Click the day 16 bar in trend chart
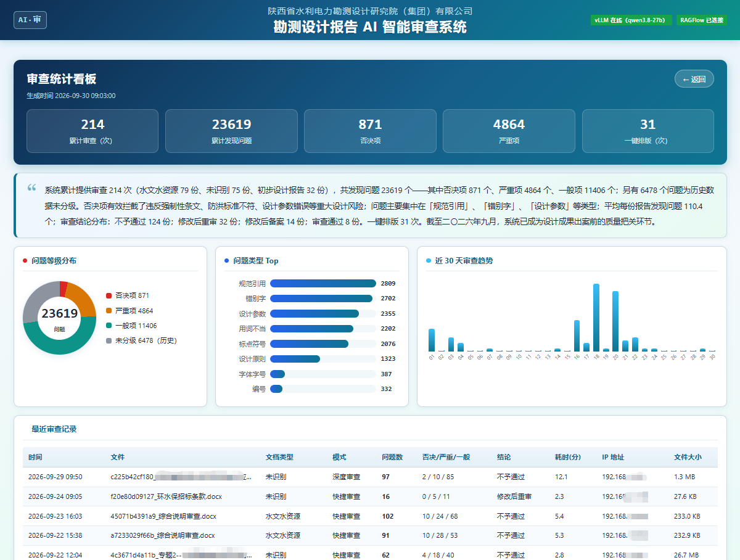The height and width of the screenshot is (560, 740). [x=577, y=336]
